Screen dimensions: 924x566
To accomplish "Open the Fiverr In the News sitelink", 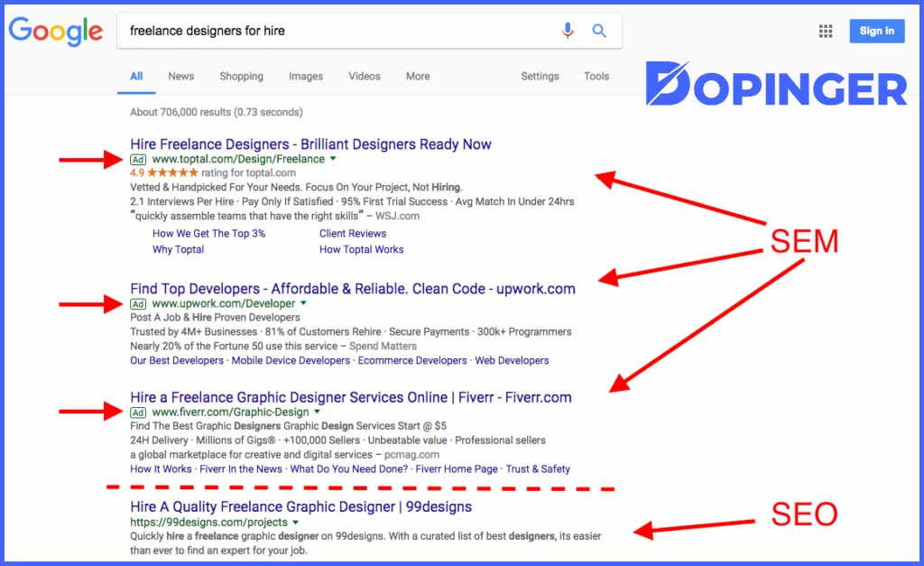I will 241,469.
